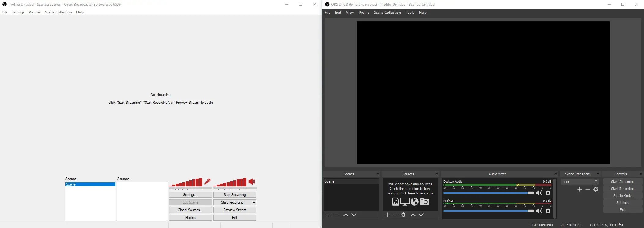644x228 pixels.
Task: Add a new source with plus icon
Action: click(x=387, y=215)
